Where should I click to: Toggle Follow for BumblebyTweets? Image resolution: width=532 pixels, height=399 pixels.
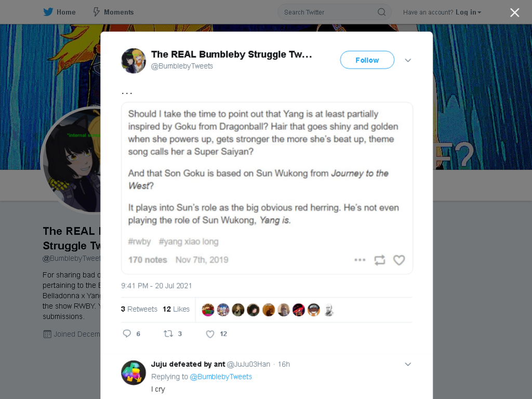[367, 60]
